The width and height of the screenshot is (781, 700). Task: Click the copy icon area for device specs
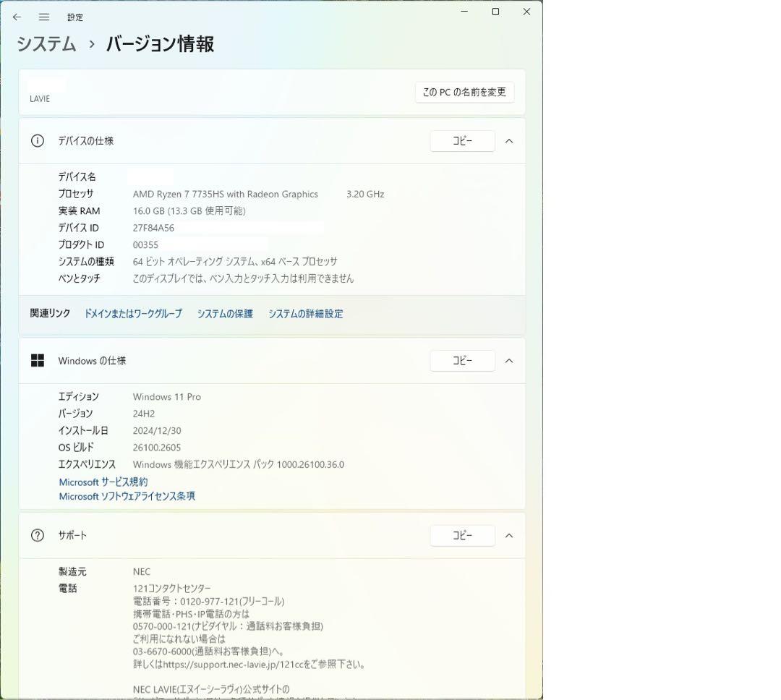pyautogui.click(x=462, y=141)
